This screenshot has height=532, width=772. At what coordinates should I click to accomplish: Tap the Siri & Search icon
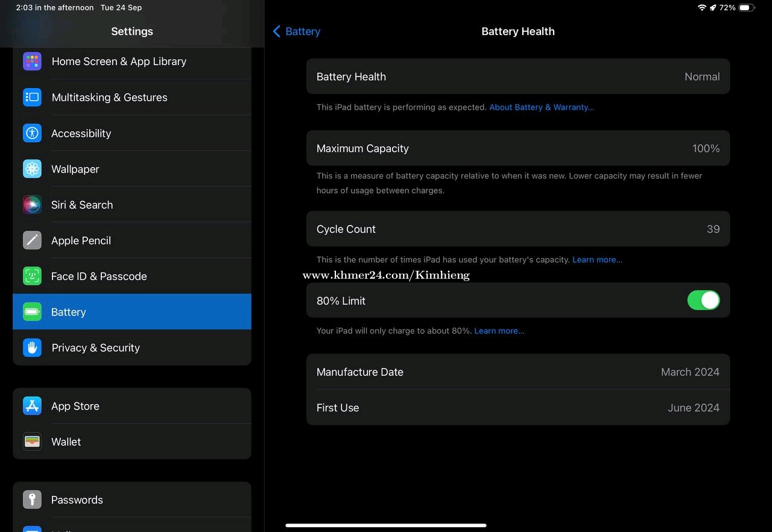point(32,204)
